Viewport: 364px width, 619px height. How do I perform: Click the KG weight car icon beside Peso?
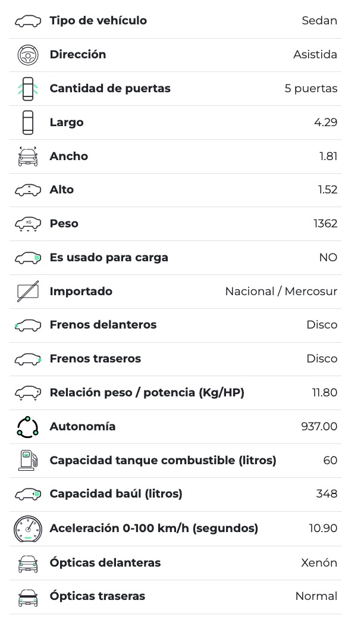tap(28, 224)
